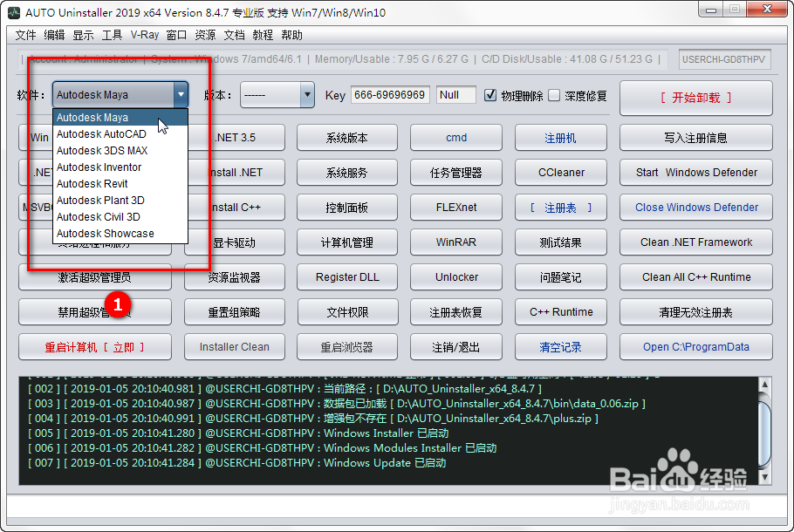Open 系统服务

347,173
